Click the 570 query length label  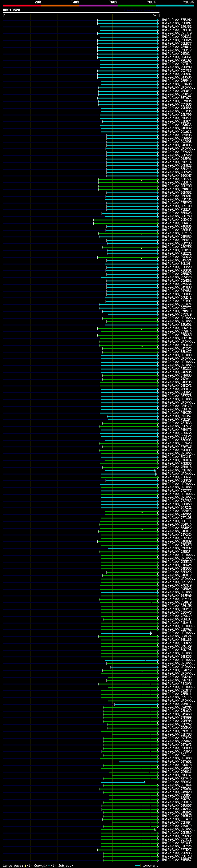155,15
